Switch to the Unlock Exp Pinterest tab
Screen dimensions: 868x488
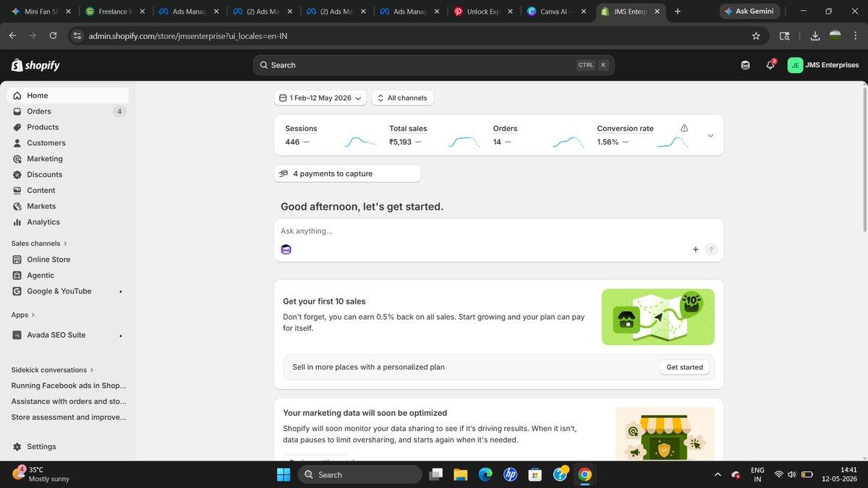click(x=483, y=12)
